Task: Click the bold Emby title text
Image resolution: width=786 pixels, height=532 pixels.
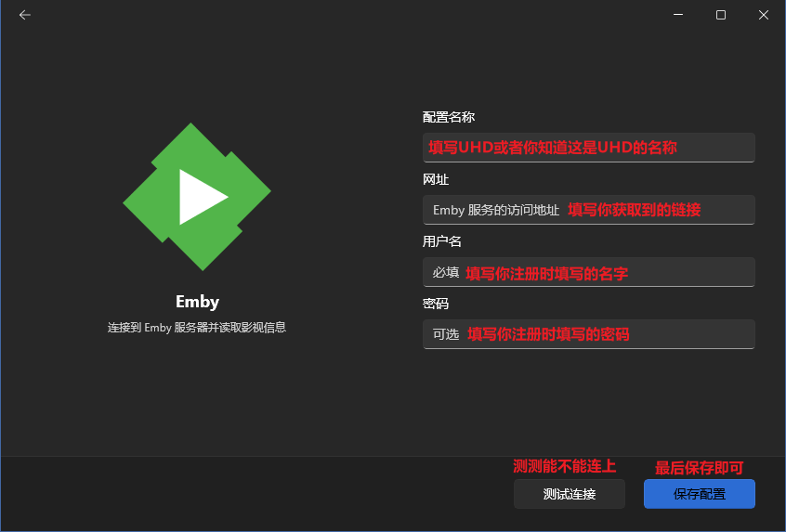Action: [x=197, y=302]
